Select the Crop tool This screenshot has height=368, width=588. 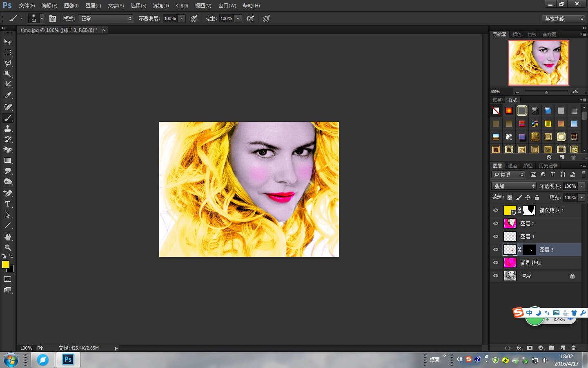[7, 85]
